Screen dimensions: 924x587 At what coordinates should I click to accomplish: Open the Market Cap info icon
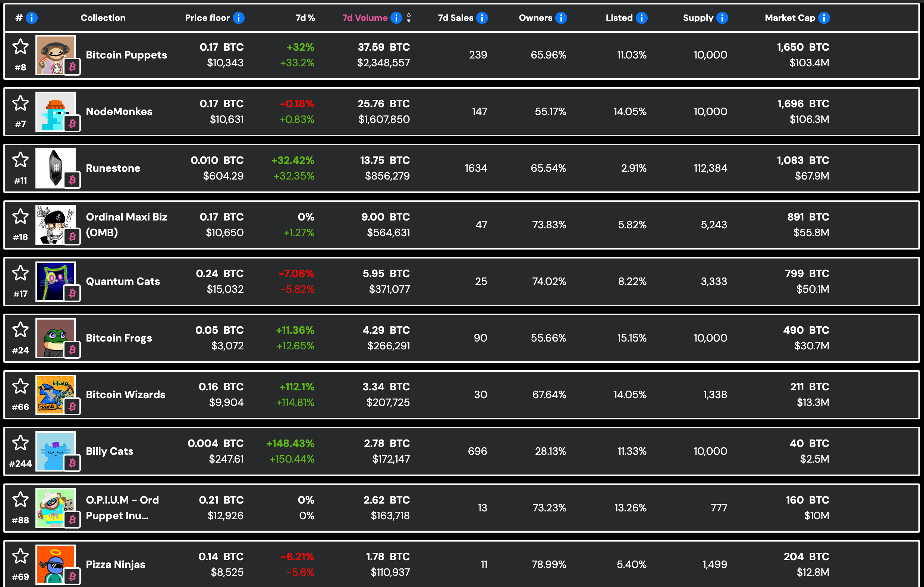[x=824, y=18]
